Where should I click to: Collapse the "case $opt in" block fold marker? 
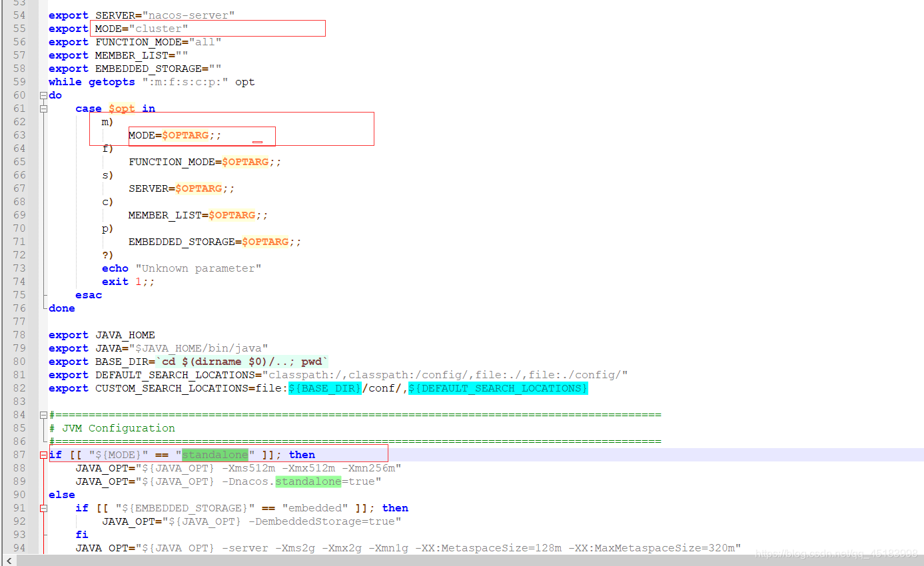point(44,109)
